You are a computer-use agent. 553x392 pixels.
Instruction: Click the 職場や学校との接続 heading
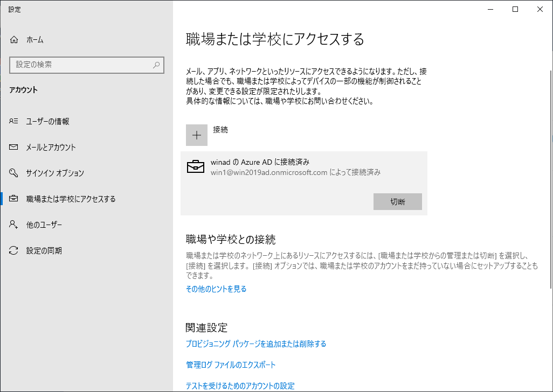coord(231,240)
